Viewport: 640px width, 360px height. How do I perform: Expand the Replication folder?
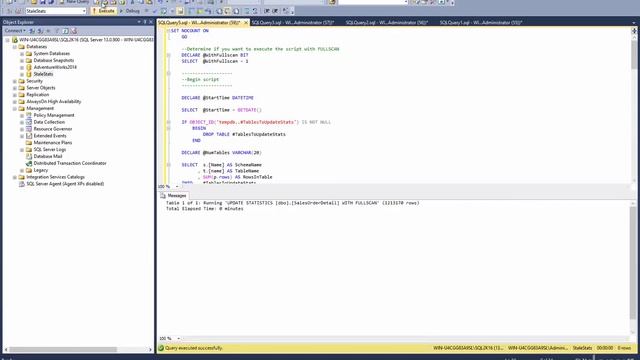[x=15, y=95]
